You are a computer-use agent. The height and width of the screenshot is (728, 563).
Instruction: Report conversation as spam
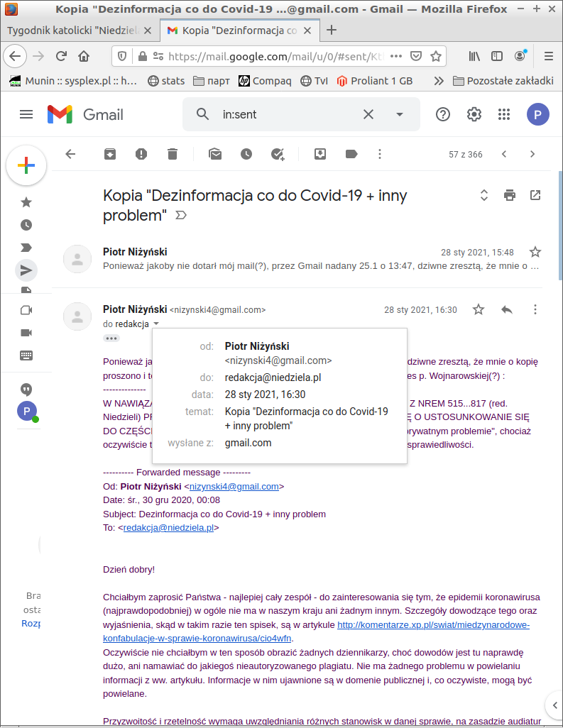point(141,154)
